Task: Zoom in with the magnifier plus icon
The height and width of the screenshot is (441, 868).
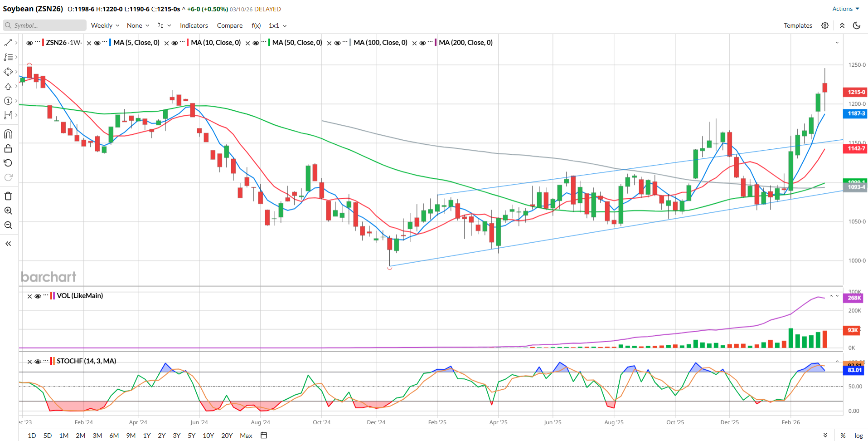Action: pyautogui.click(x=8, y=211)
